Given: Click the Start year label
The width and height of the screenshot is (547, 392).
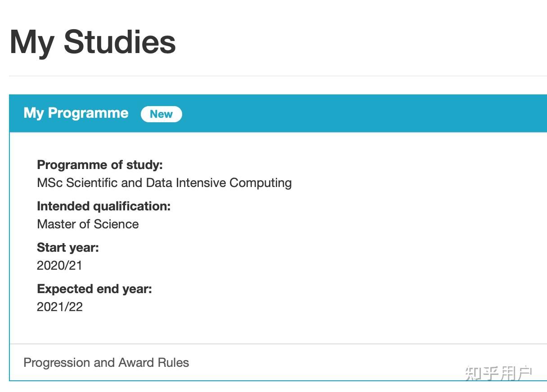Looking at the screenshot, I should click(67, 247).
